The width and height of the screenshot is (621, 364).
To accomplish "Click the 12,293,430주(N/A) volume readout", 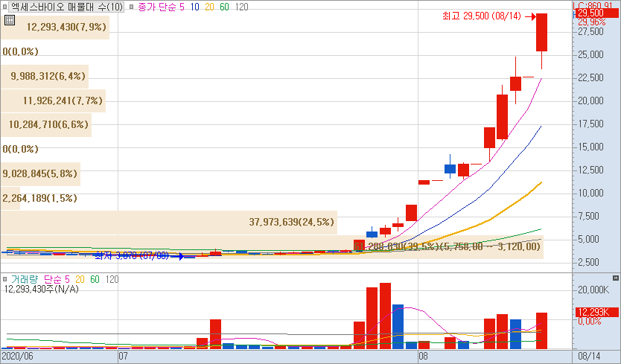I will 41,289.
